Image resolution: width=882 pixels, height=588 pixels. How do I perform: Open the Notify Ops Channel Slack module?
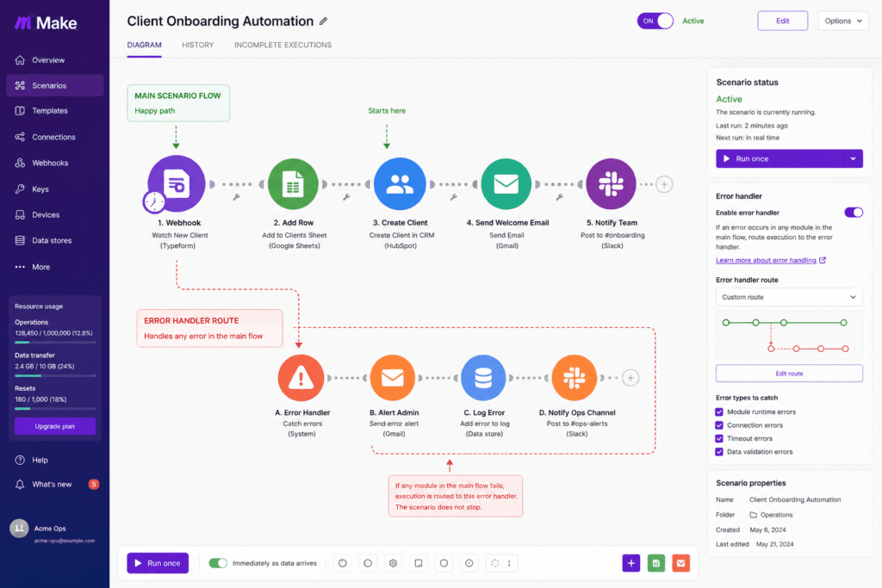575,378
